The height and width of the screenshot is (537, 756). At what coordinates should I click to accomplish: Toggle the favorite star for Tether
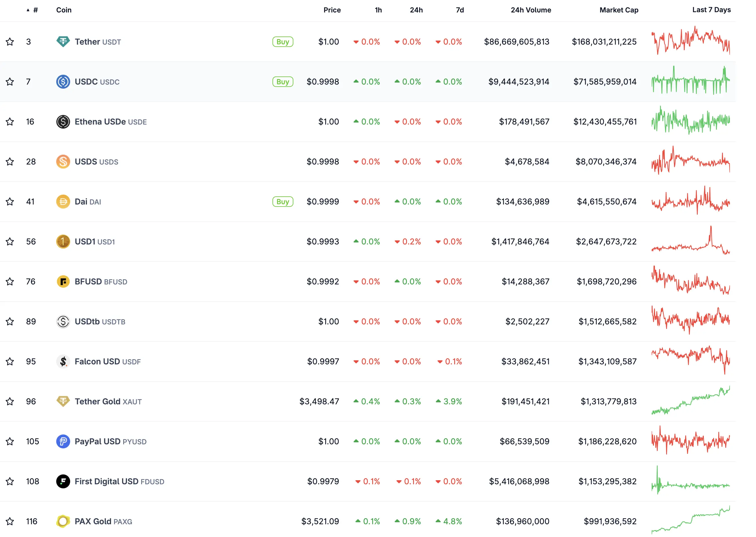[x=10, y=41]
